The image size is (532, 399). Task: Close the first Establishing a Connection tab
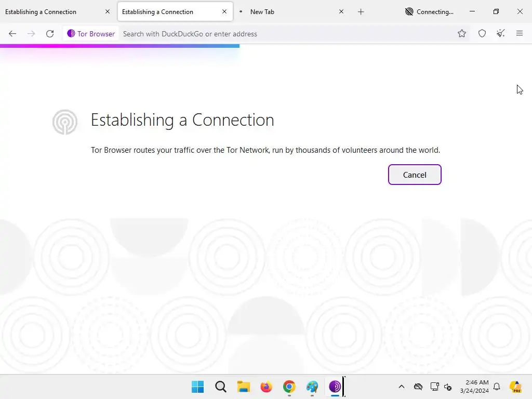click(108, 11)
